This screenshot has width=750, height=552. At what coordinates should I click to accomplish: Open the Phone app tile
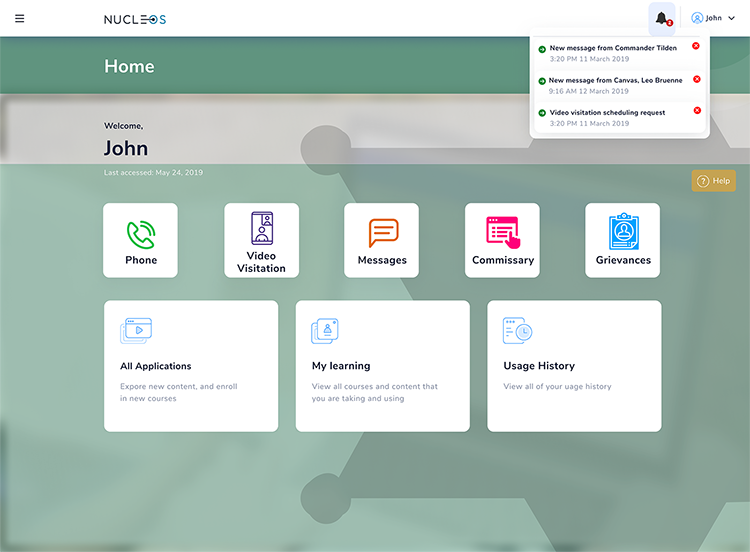coord(141,240)
